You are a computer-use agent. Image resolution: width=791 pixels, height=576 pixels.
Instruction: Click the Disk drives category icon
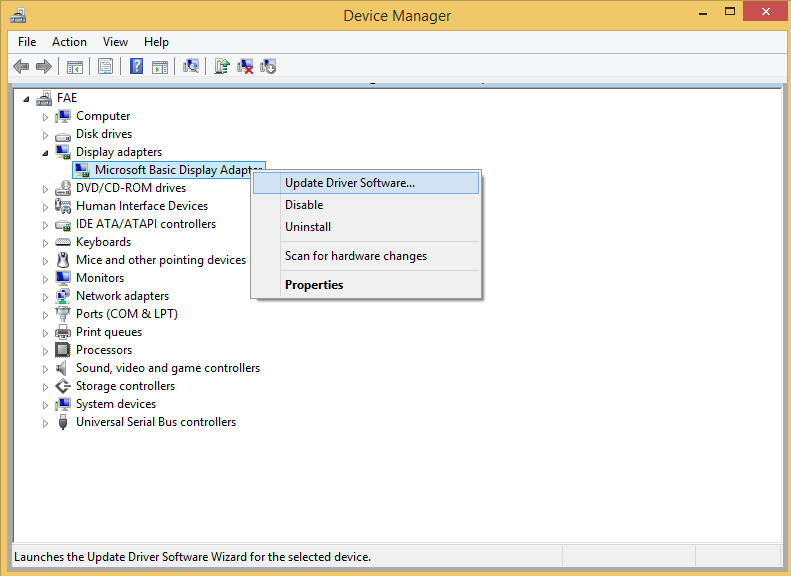63,135
